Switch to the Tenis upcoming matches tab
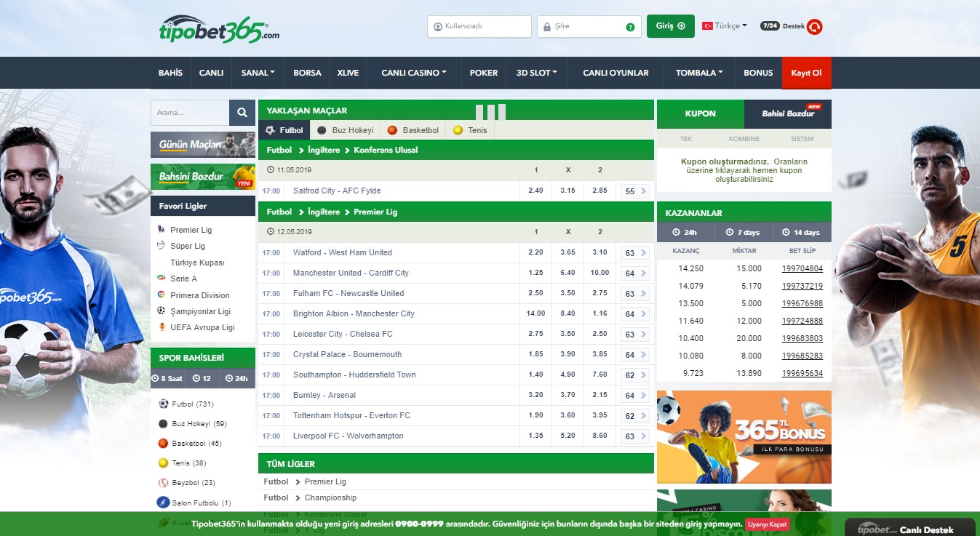The height and width of the screenshot is (536, 980). [470, 130]
